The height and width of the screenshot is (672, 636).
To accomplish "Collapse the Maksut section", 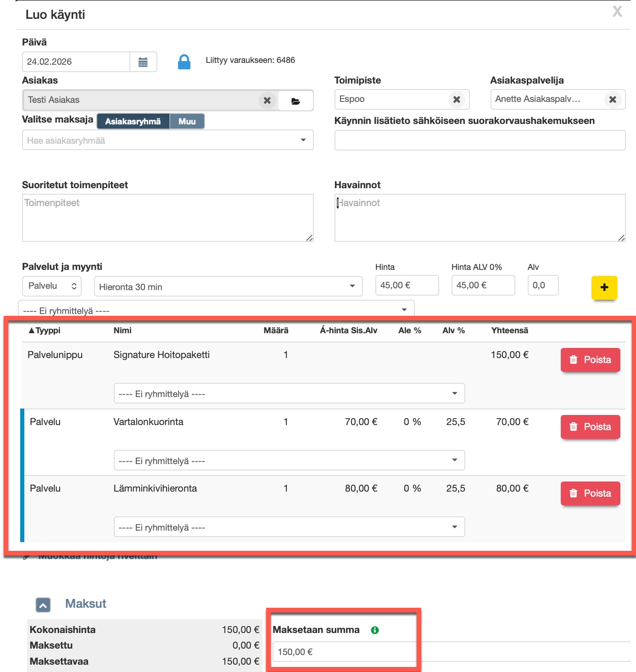I will point(43,605).
